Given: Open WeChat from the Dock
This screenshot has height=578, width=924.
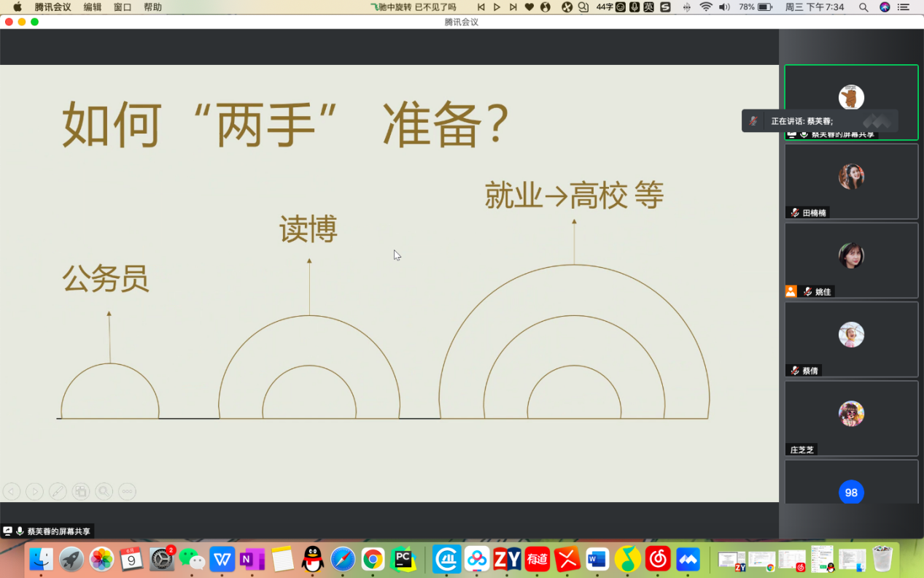Looking at the screenshot, I should [192, 559].
